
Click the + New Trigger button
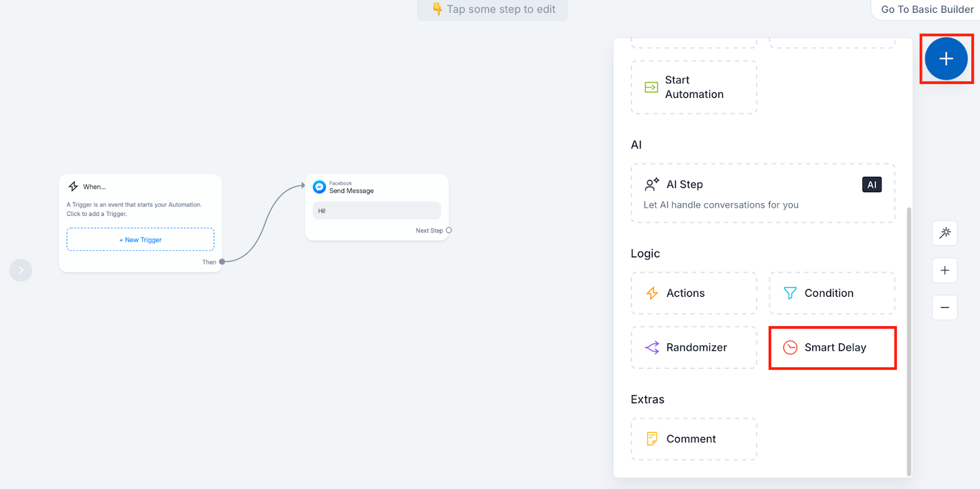point(140,240)
